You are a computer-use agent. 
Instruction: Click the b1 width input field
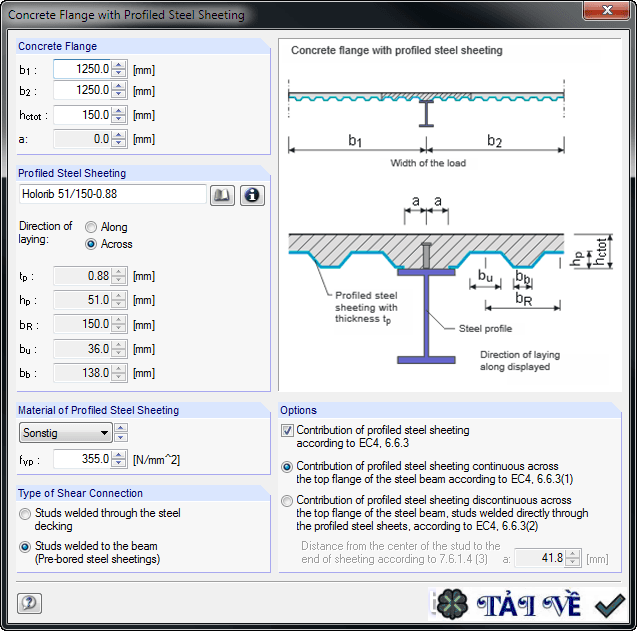point(82,69)
